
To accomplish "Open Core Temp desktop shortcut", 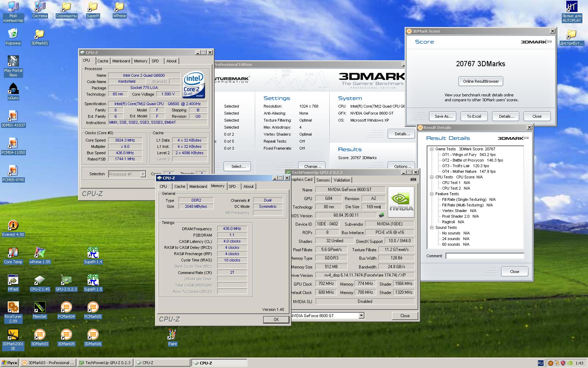I will click(x=13, y=255).
